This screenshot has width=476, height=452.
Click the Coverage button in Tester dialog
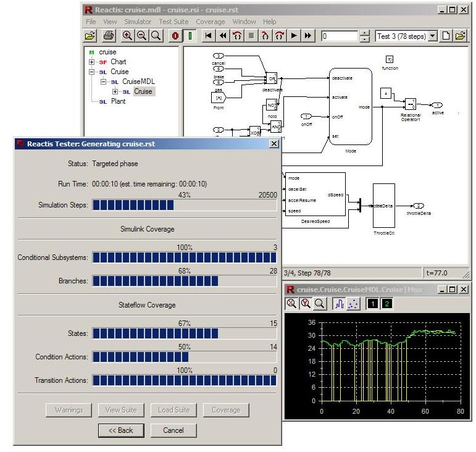click(226, 410)
